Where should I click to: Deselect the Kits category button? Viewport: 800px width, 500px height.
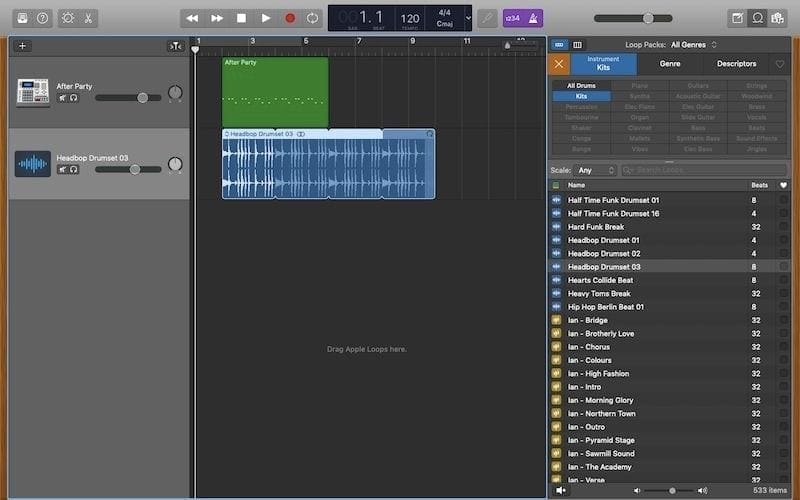pos(581,96)
